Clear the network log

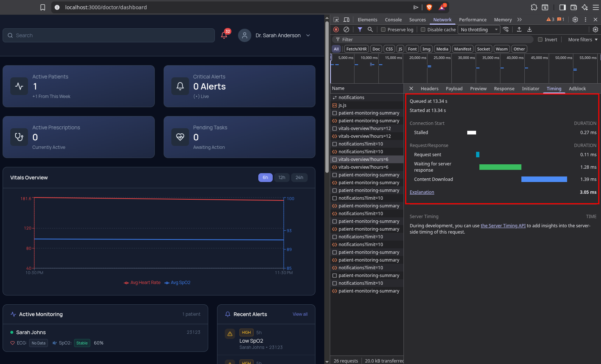click(x=346, y=29)
